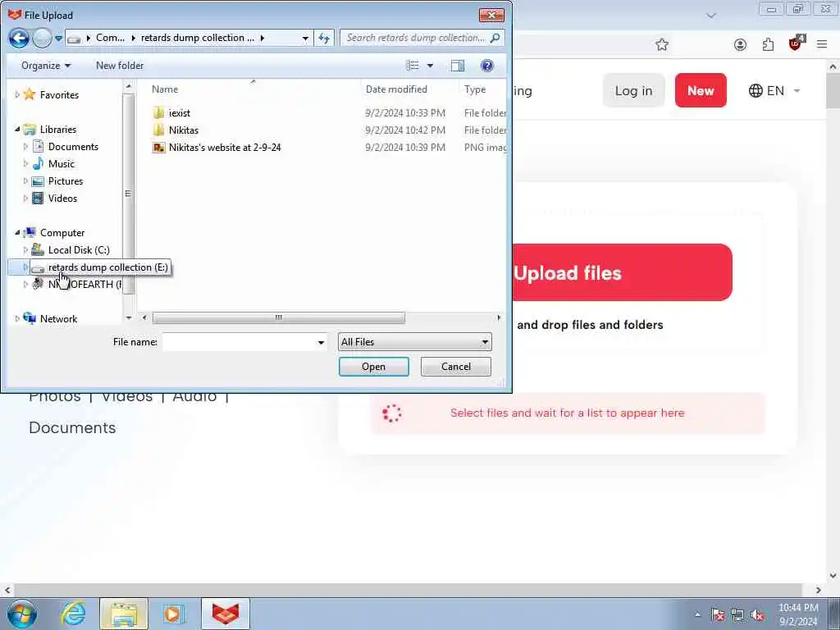Select Pictures library
840x630 pixels.
66,181
